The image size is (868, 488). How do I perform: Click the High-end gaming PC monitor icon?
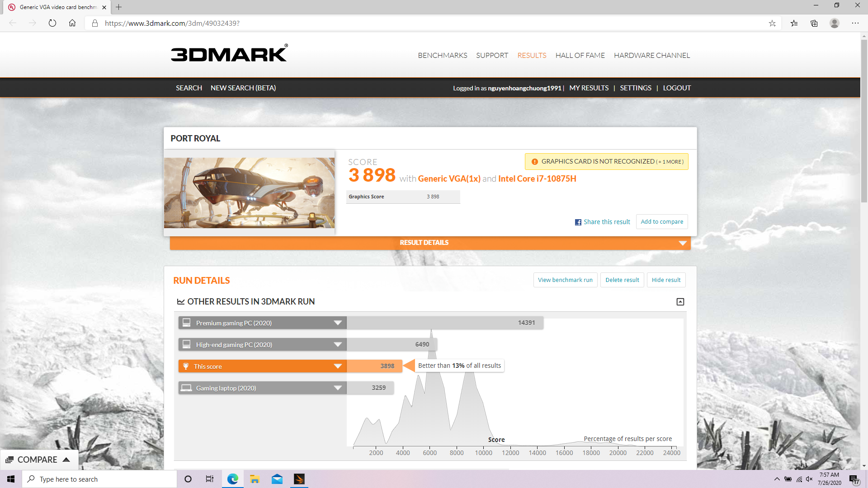click(186, 344)
